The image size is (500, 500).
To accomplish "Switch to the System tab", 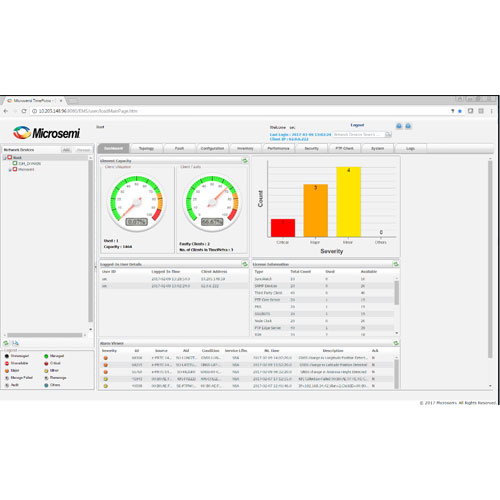I will pyautogui.click(x=377, y=148).
